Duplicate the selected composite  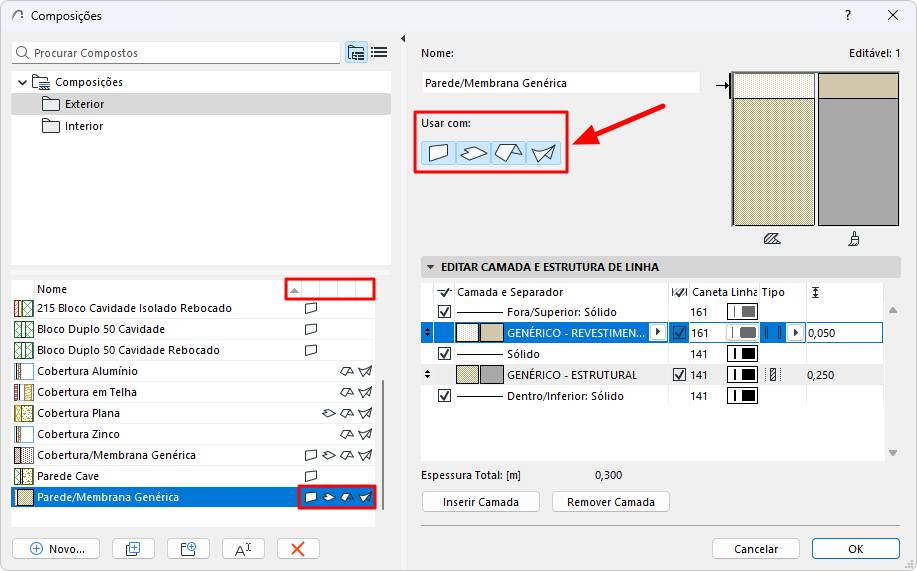coord(133,549)
